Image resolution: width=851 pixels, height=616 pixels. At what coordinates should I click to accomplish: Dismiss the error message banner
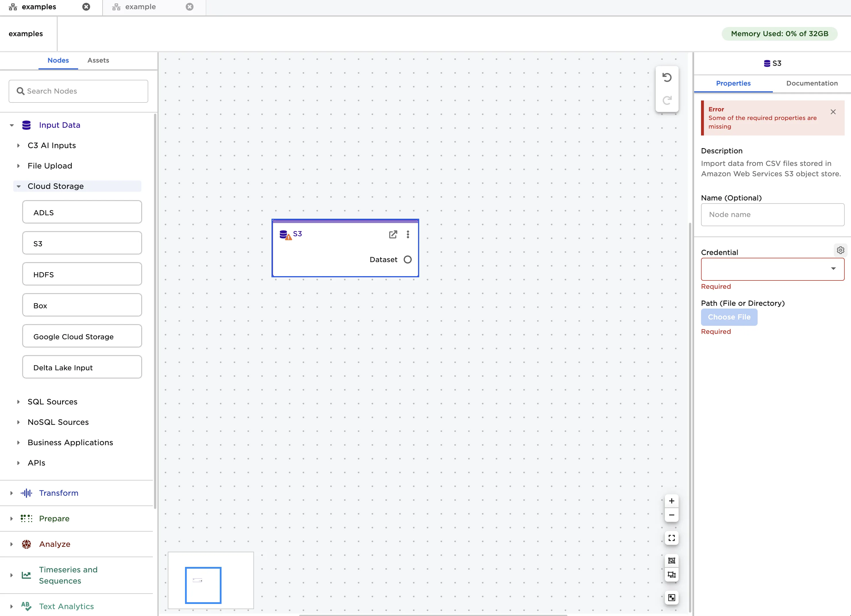tap(833, 112)
